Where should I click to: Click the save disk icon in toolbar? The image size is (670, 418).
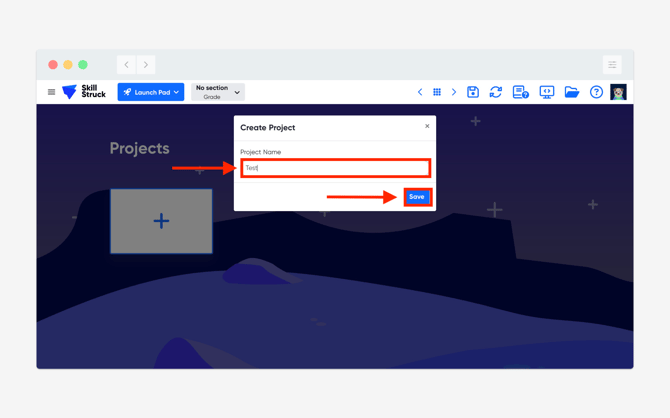tap(473, 92)
